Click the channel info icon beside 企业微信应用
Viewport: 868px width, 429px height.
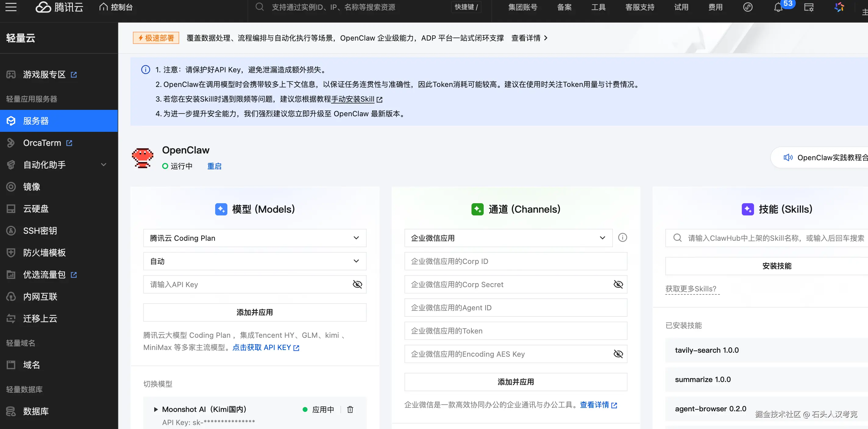tap(622, 238)
